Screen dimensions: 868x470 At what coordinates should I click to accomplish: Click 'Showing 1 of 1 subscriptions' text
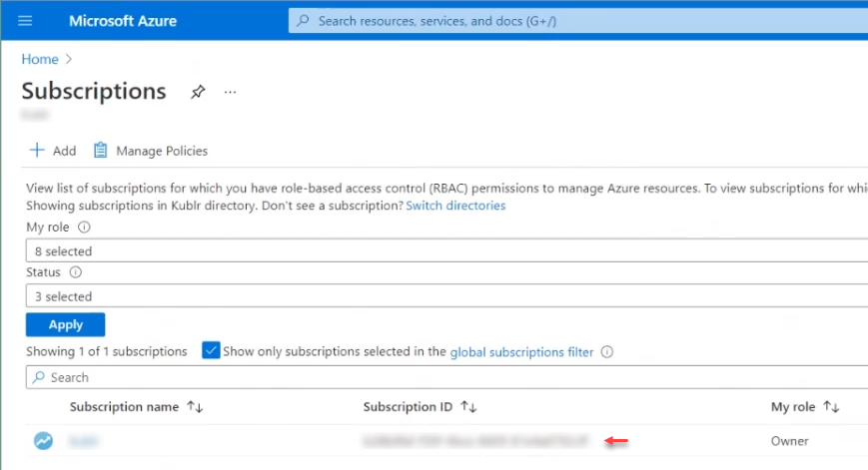(x=107, y=351)
